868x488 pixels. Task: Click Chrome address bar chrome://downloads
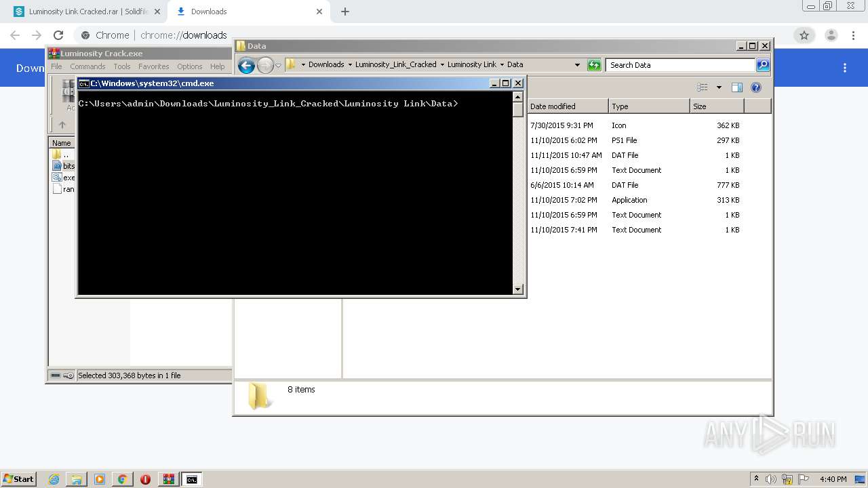[x=184, y=35]
